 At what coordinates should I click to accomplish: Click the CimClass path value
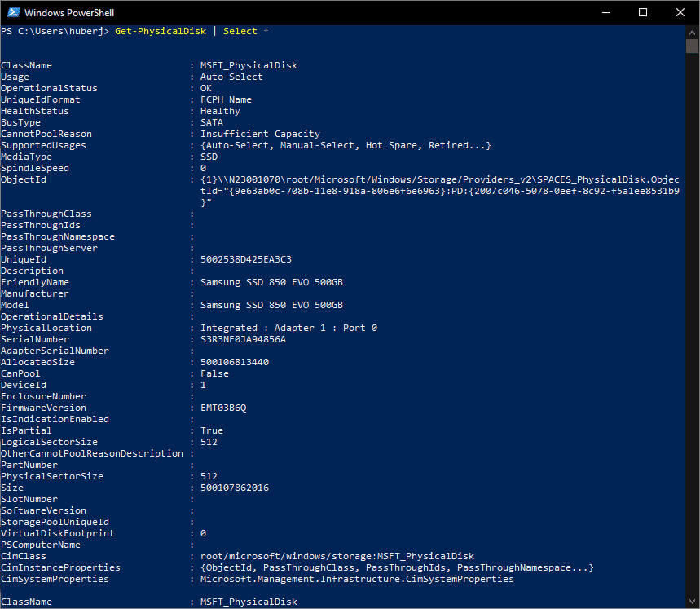[337, 556]
